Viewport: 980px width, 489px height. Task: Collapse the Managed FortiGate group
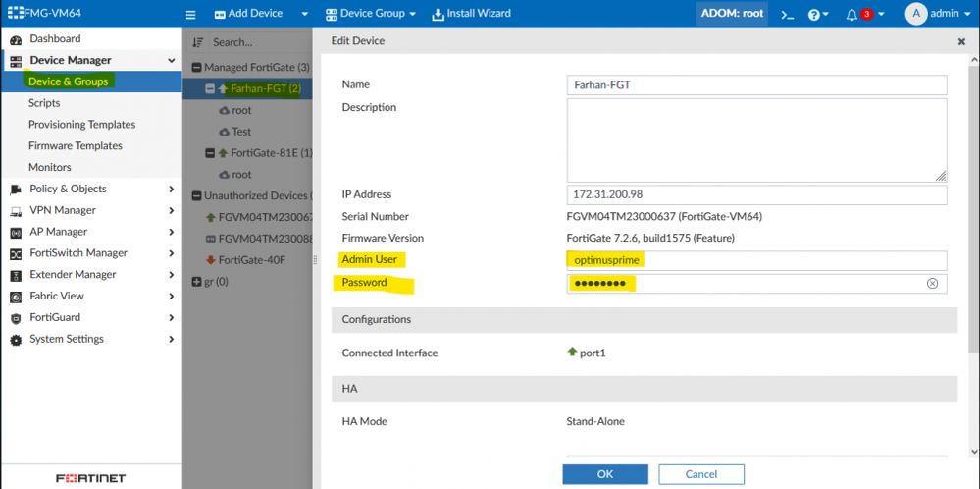196,68
